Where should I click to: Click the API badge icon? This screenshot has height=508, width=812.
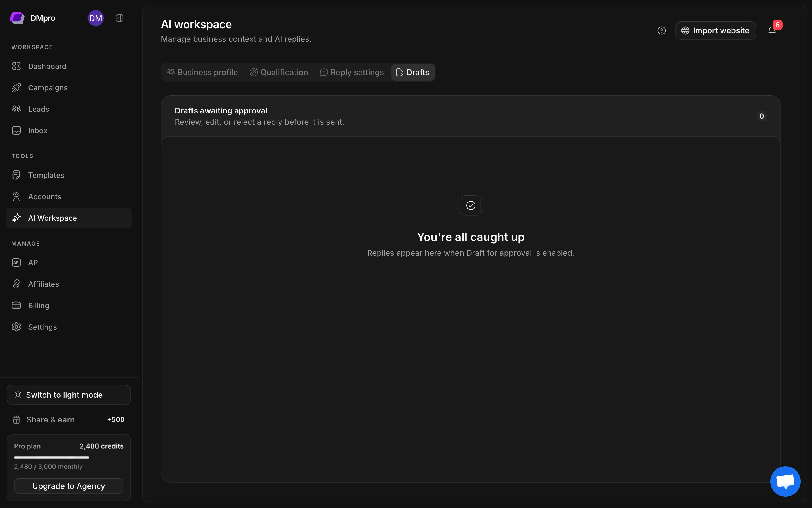pos(16,262)
